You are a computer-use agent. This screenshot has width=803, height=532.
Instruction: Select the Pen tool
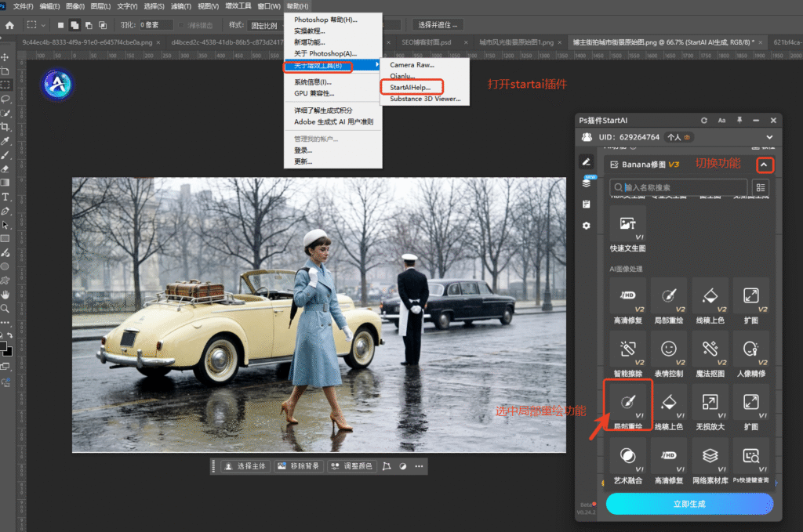click(x=5, y=211)
